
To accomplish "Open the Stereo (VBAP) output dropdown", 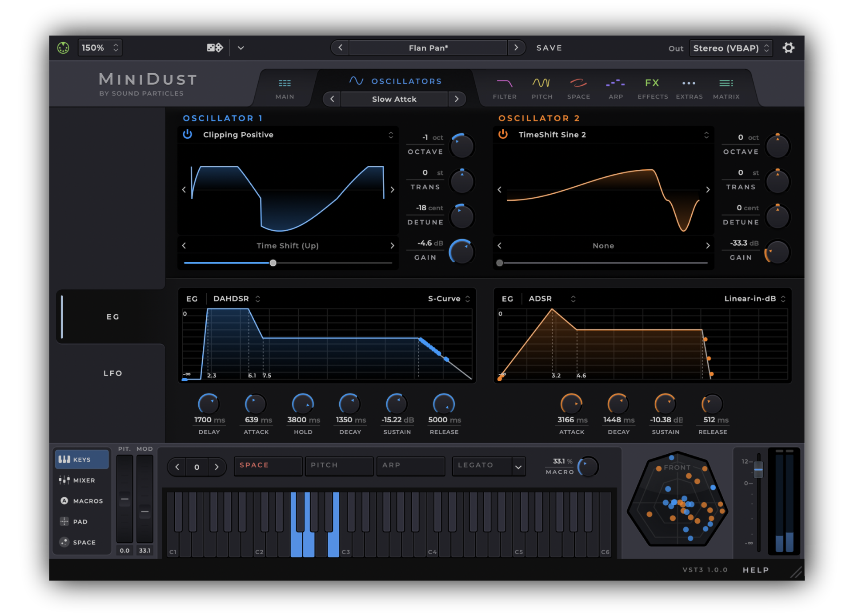I will [730, 48].
